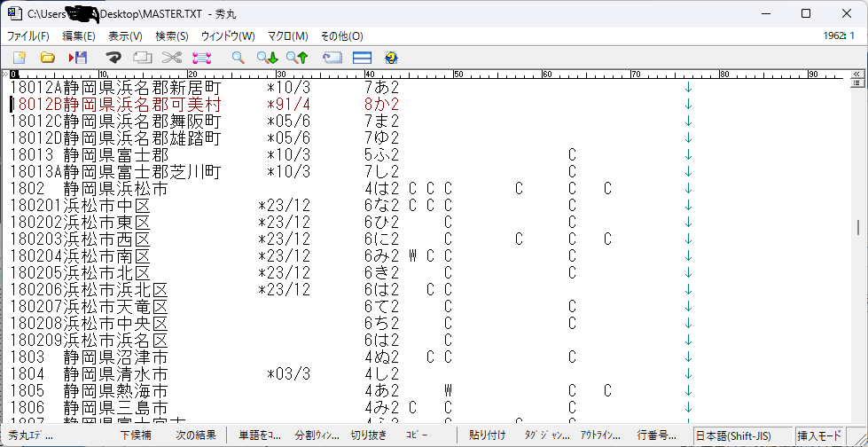The height and width of the screenshot is (447, 868).
Task: Click the magnifier Search icon
Action: click(x=238, y=58)
